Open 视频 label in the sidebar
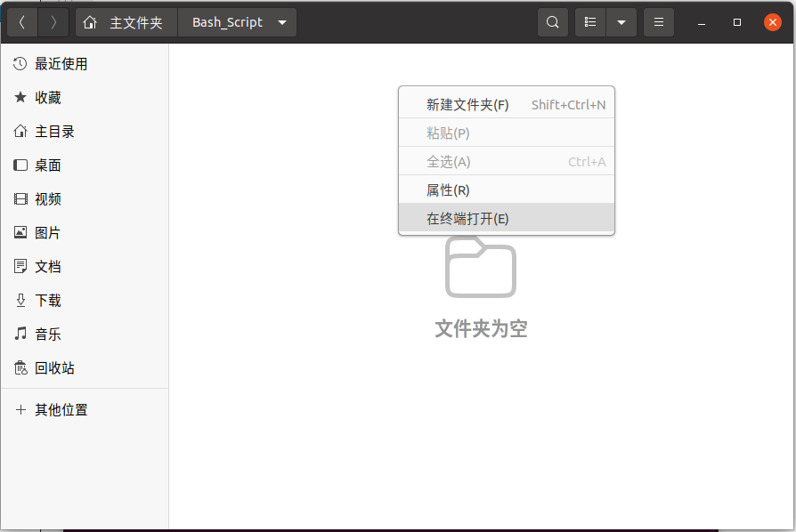Image resolution: width=796 pixels, height=532 pixels. click(48, 198)
